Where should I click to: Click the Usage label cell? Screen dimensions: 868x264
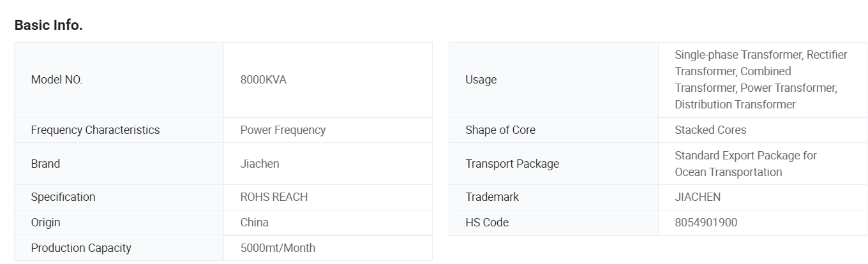tap(481, 80)
